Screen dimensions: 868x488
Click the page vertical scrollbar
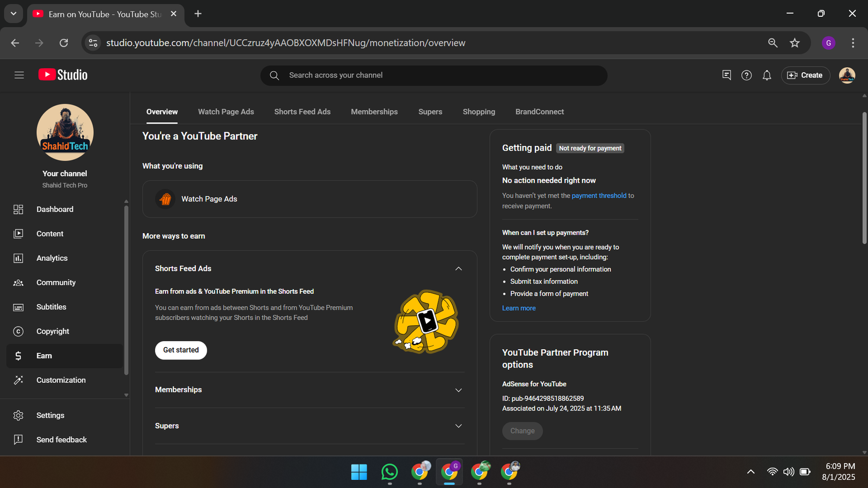click(x=864, y=178)
